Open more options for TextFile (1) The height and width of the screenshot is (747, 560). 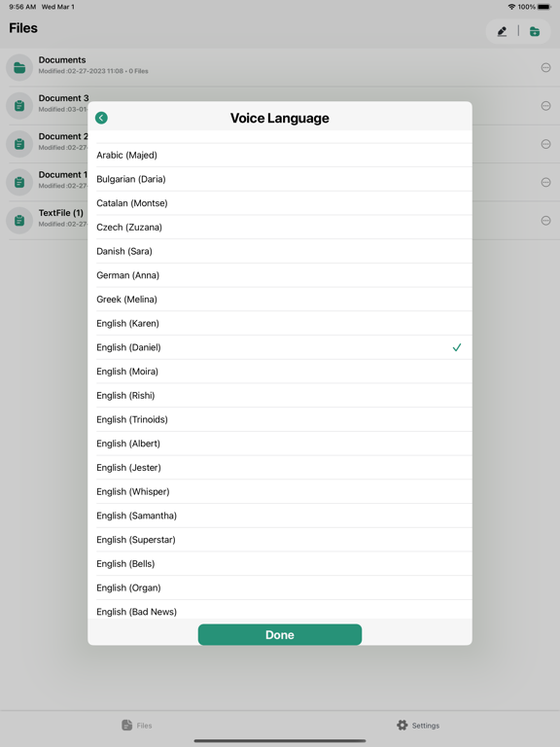click(x=545, y=220)
